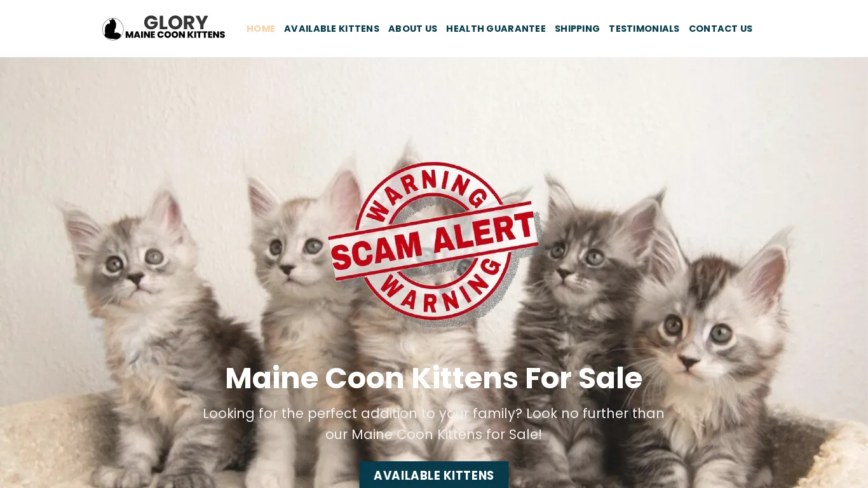Go to the HOME page

261,29
